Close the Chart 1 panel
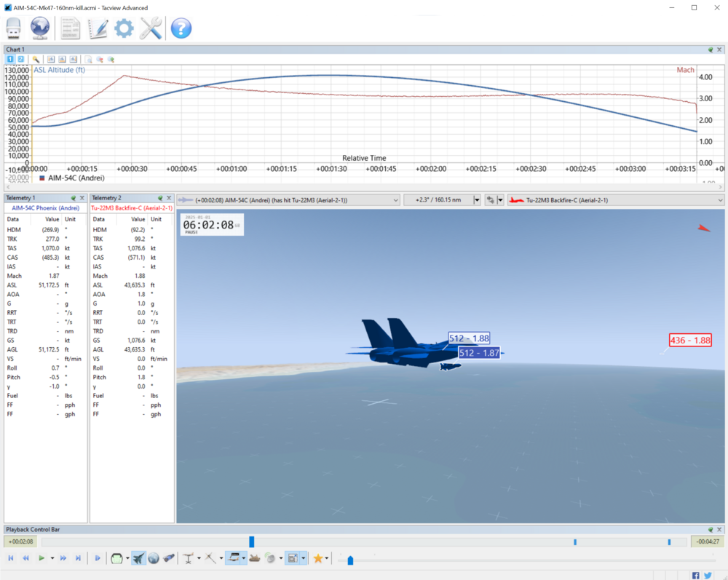The width and height of the screenshot is (728, 580). coord(719,49)
